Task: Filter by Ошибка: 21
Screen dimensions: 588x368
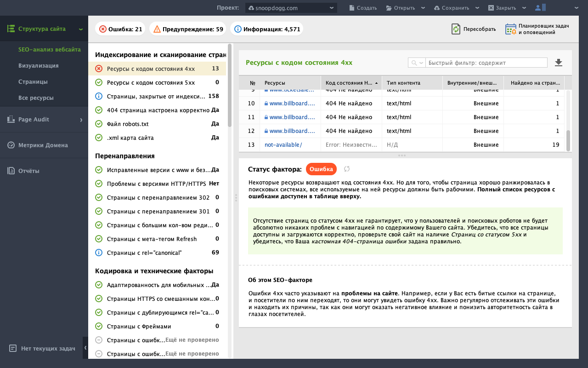Action: coord(120,29)
